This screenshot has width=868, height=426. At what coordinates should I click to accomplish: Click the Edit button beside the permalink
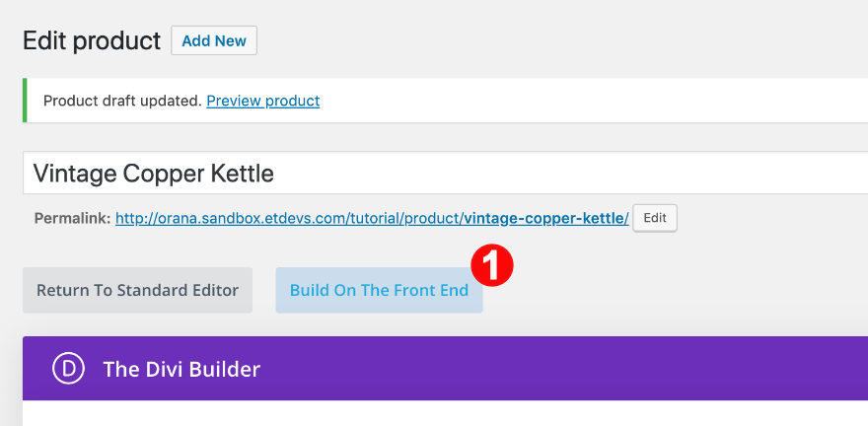(655, 218)
